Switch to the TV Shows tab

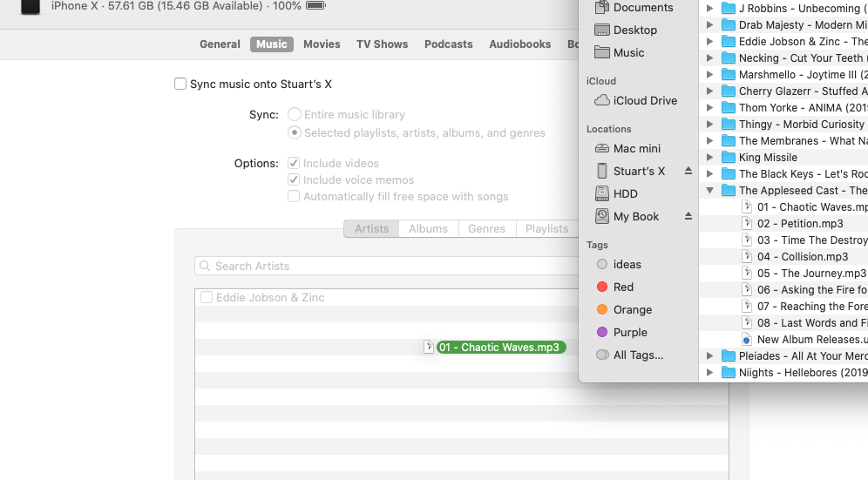pos(382,44)
